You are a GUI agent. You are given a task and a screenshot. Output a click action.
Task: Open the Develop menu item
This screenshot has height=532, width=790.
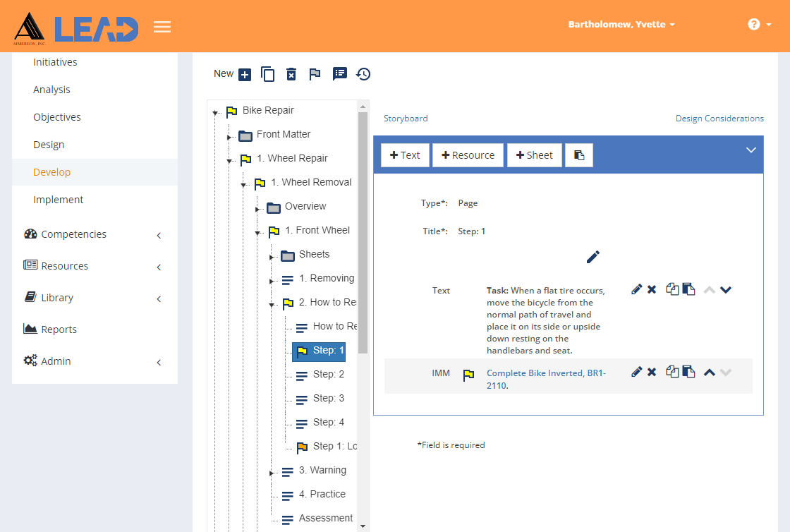tap(52, 171)
